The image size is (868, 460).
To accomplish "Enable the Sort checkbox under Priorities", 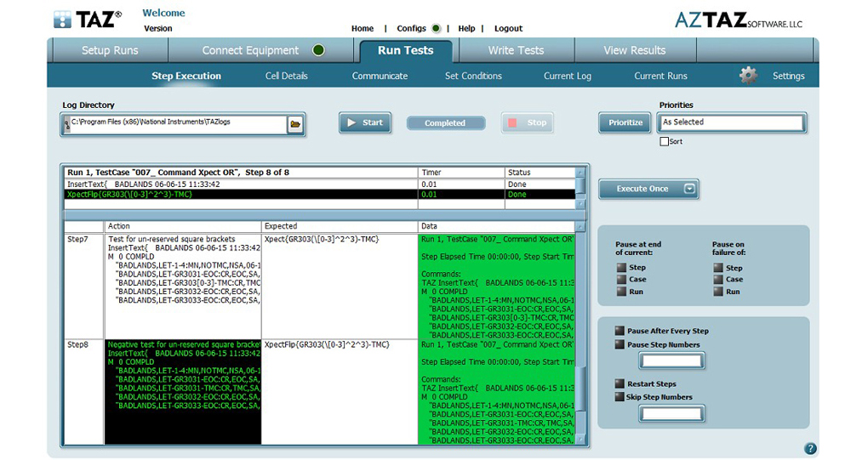I will pos(665,141).
